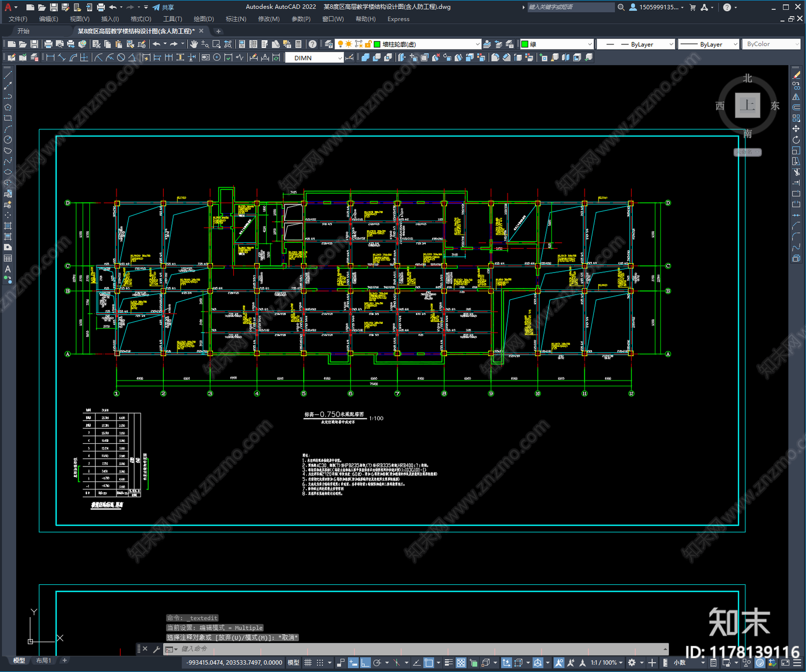Open the Plot printer icon
Image resolution: width=806 pixels, height=672 pixels.
coord(48,44)
